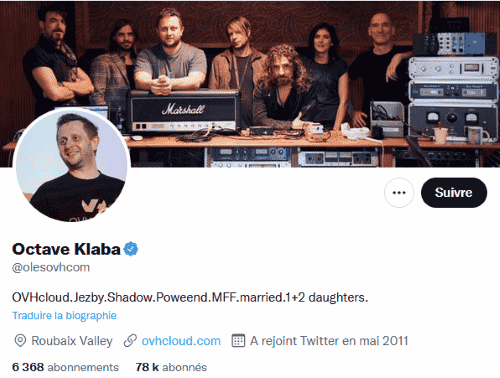View the 78 k abonnés list
This screenshot has height=378, width=500.
[171, 367]
